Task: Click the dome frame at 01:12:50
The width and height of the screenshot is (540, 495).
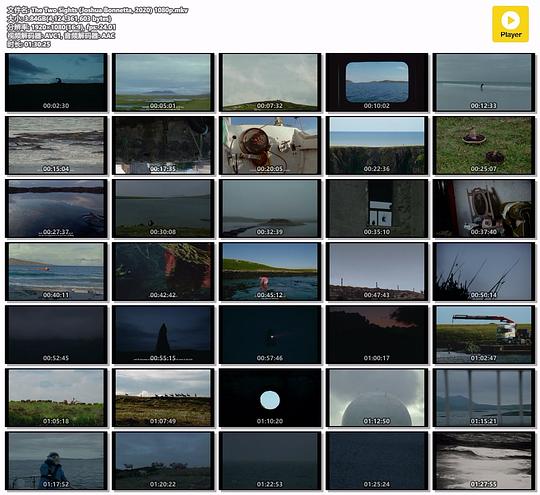Action: tap(377, 398)
